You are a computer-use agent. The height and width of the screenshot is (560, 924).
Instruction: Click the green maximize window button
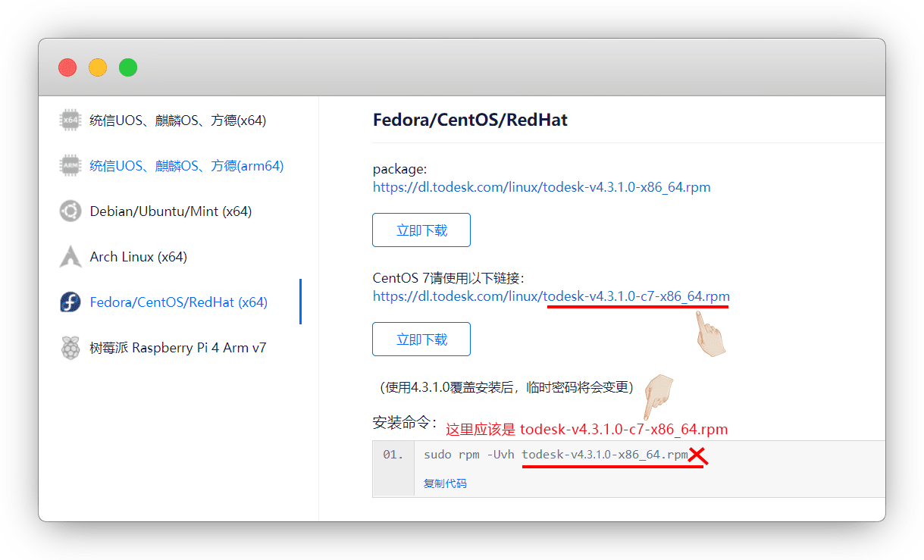[x=128, y=67]
